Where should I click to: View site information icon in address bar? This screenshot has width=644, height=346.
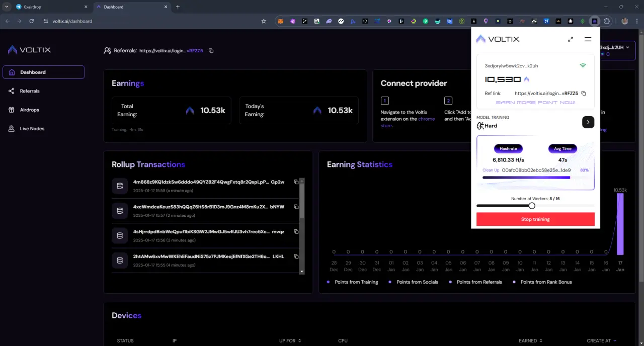[x=46, y=21]
